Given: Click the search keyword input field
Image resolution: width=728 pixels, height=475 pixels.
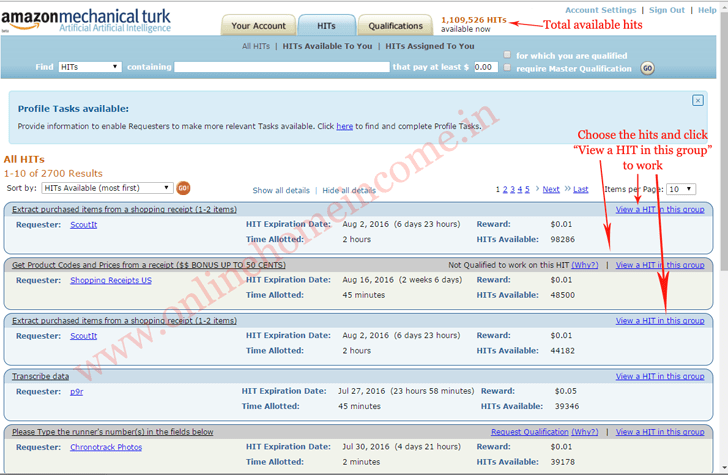Looking at the screenshot, I should [x=282, y=67].
